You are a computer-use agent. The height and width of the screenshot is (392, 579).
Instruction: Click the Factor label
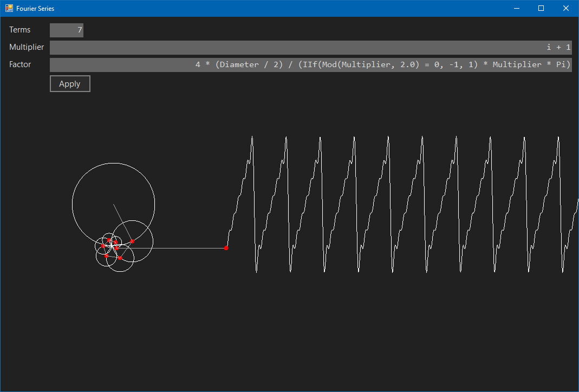tap(20, 64)
